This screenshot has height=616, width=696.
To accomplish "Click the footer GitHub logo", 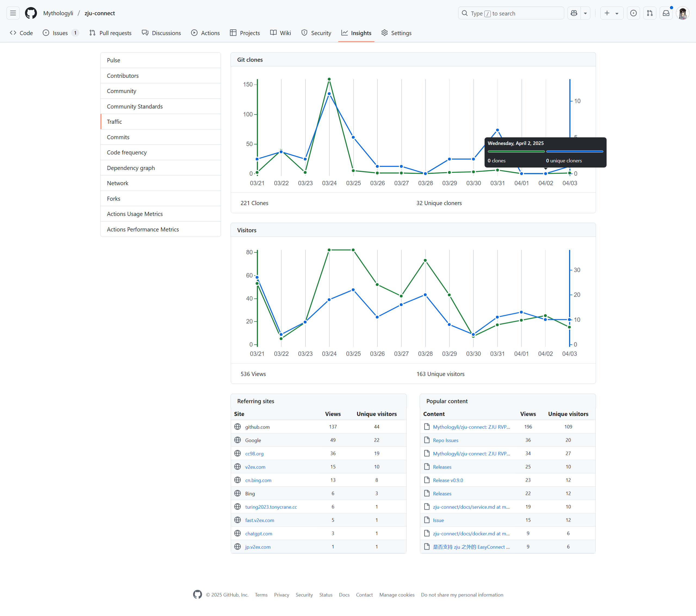I will [198, 595].
